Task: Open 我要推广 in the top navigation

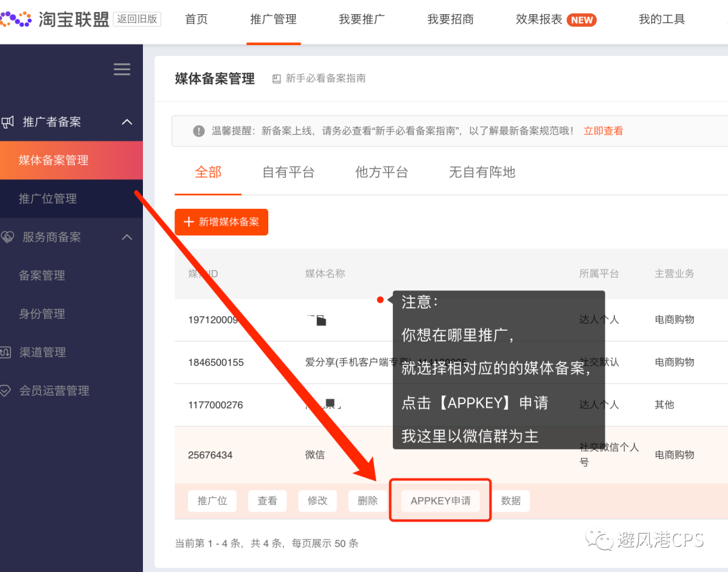Action: (x=362, y=20)
